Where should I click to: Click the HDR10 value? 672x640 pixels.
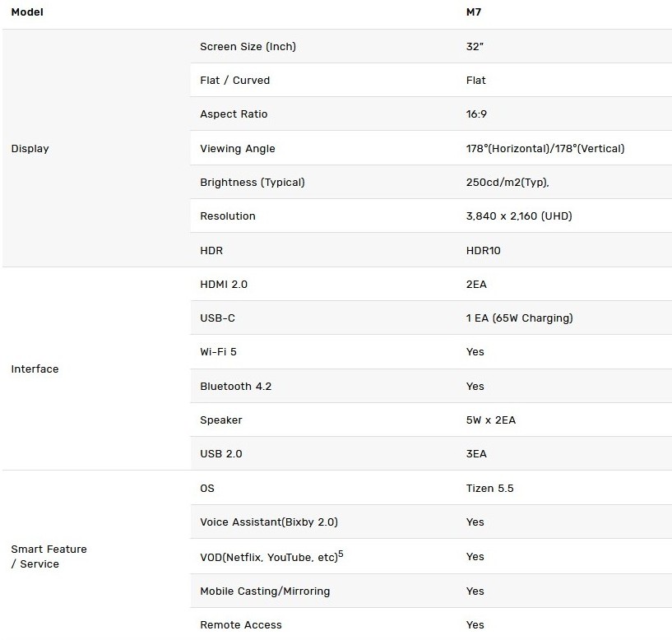pos(483,251)
